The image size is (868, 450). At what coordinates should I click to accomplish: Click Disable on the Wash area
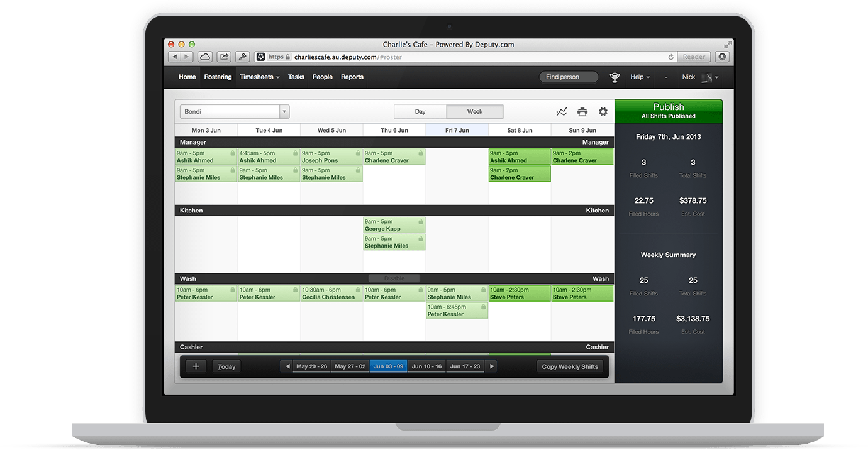click(x=394, y=278)
